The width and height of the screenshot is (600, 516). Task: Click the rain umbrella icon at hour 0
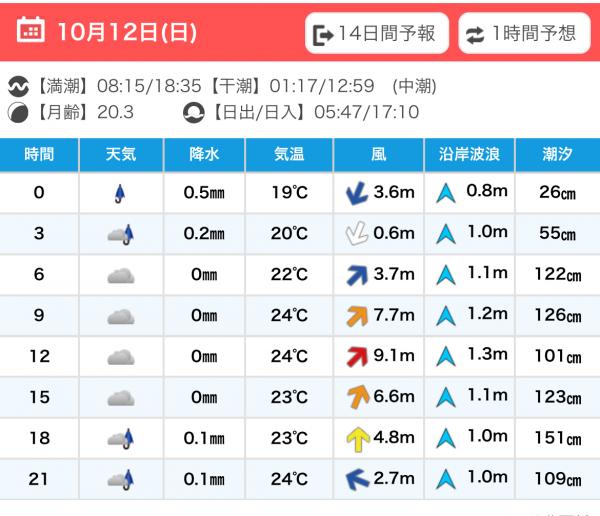[x=121, y=193]
